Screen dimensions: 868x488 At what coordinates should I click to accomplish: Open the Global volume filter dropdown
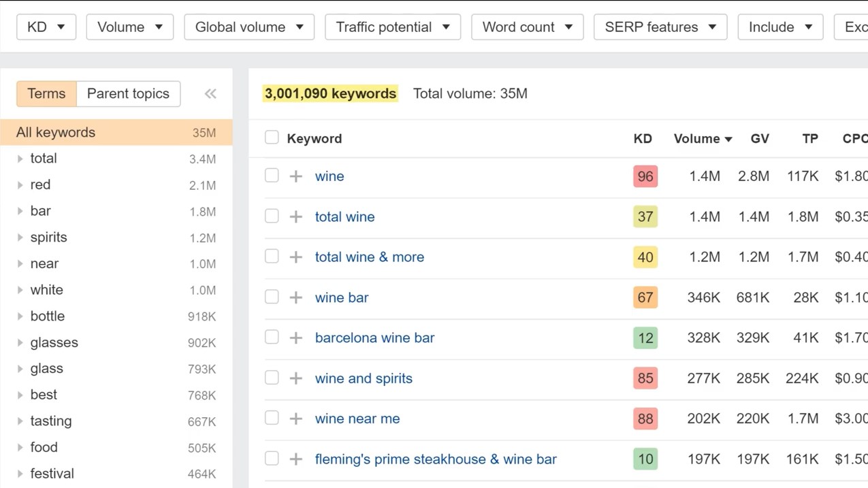pos(249,27)
